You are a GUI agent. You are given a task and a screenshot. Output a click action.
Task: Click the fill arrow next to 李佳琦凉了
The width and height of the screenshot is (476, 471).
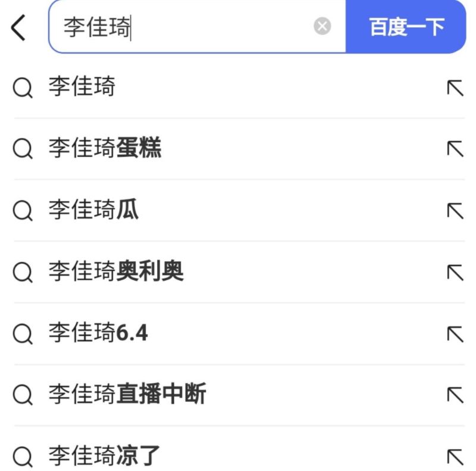click(x=455, y=456)
